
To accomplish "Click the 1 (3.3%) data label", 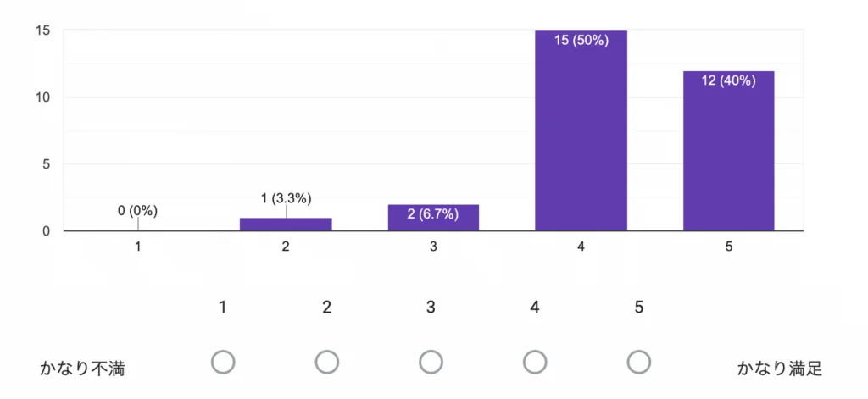I will tap(286, 198).
